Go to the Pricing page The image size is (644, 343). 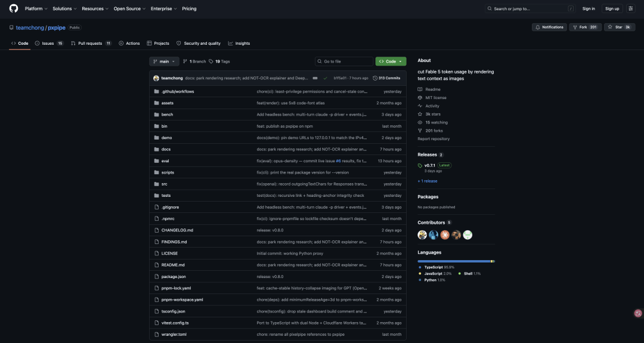pyautogui.click(x=189, y=8)
